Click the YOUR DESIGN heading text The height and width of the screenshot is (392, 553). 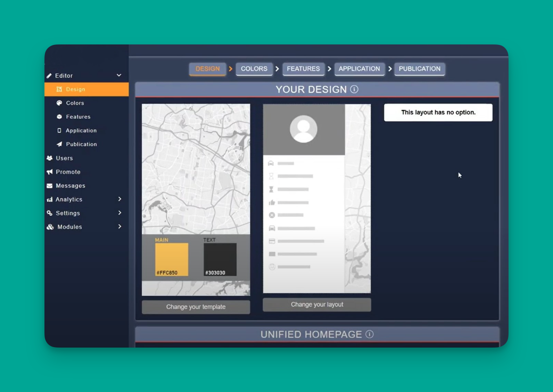[311, 89]
